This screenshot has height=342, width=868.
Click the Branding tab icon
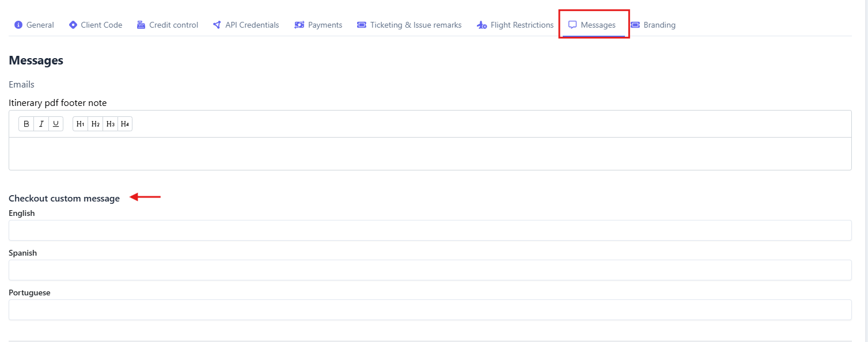[x=635, y=25]
